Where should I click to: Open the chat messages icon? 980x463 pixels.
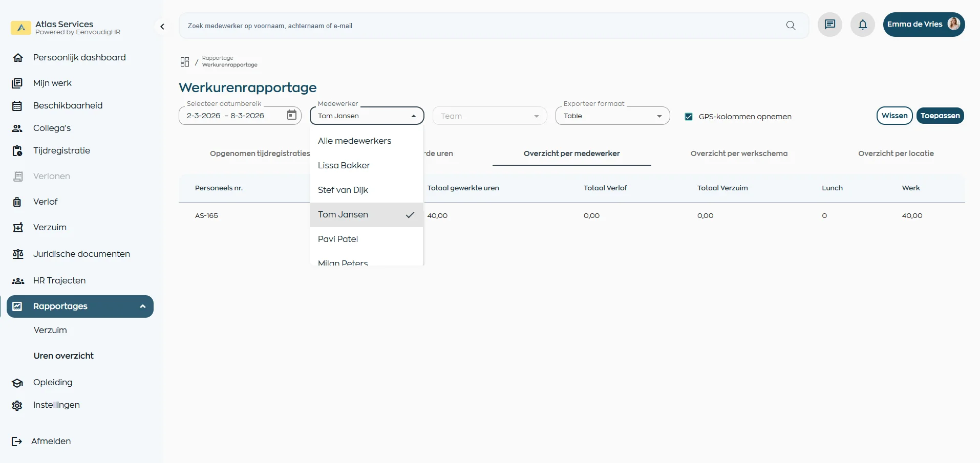829,25
